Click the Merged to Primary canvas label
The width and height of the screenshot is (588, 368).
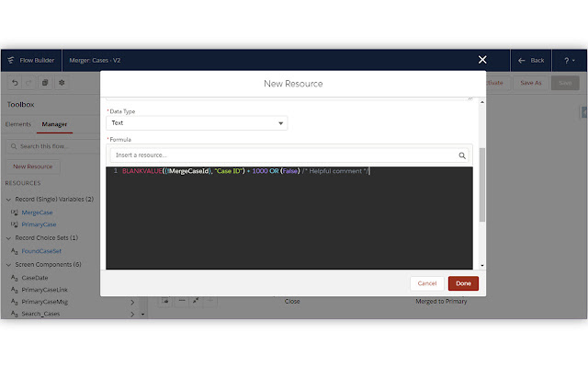point(441,302)
